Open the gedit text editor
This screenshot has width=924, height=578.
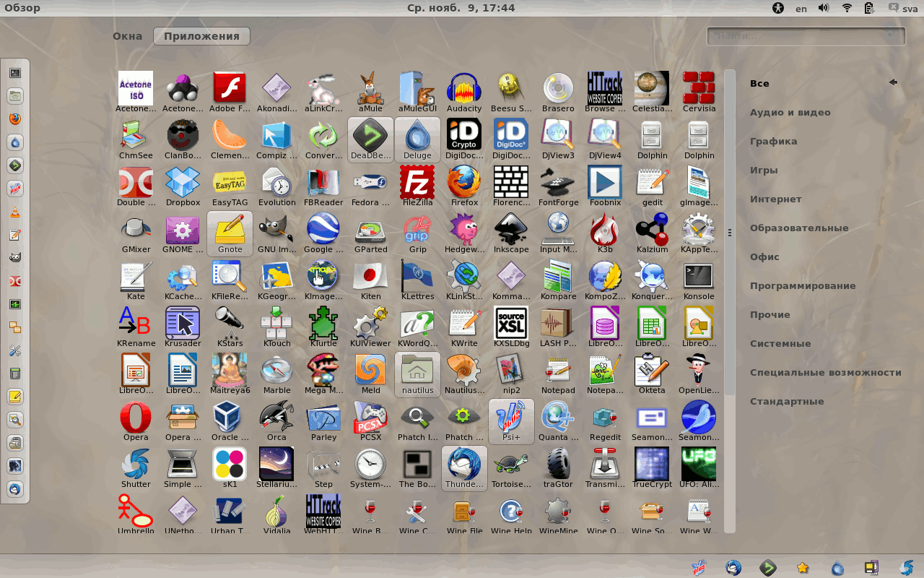652,186
